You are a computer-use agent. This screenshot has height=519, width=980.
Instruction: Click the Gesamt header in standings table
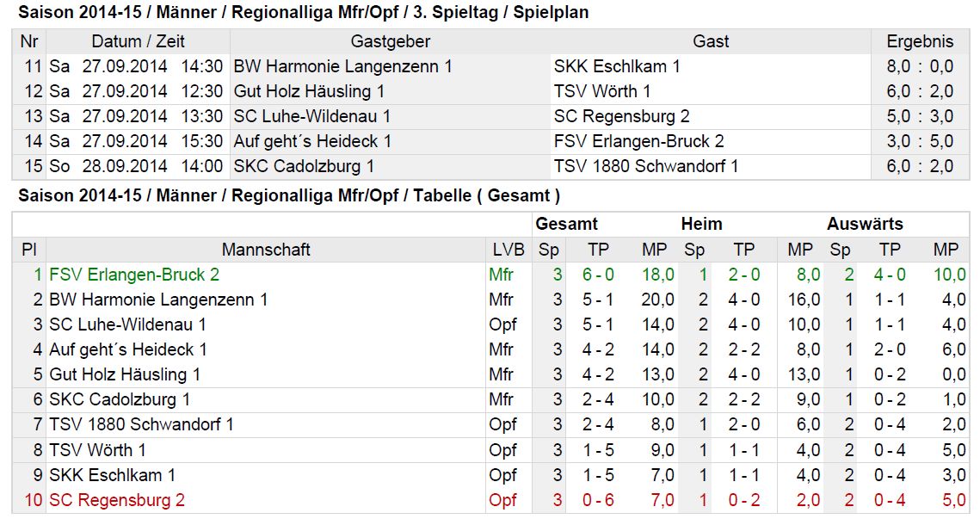click(x=566, y=224)
